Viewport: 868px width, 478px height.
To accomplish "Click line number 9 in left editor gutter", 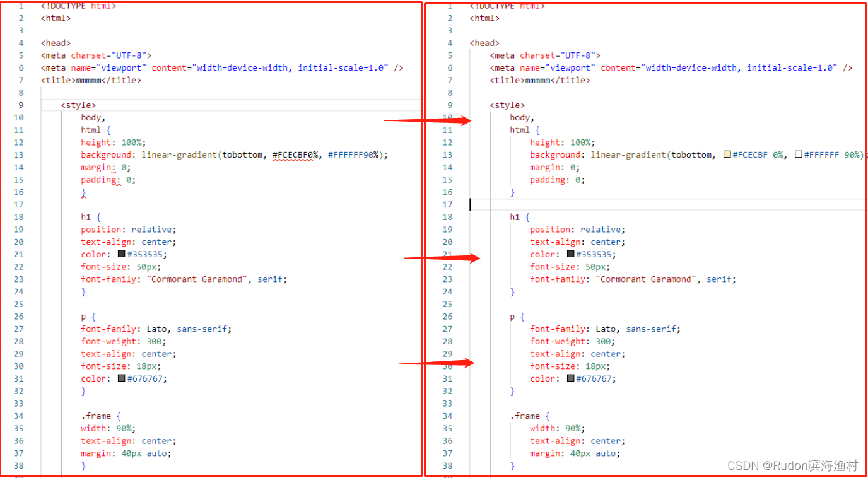I will point(21,105).
